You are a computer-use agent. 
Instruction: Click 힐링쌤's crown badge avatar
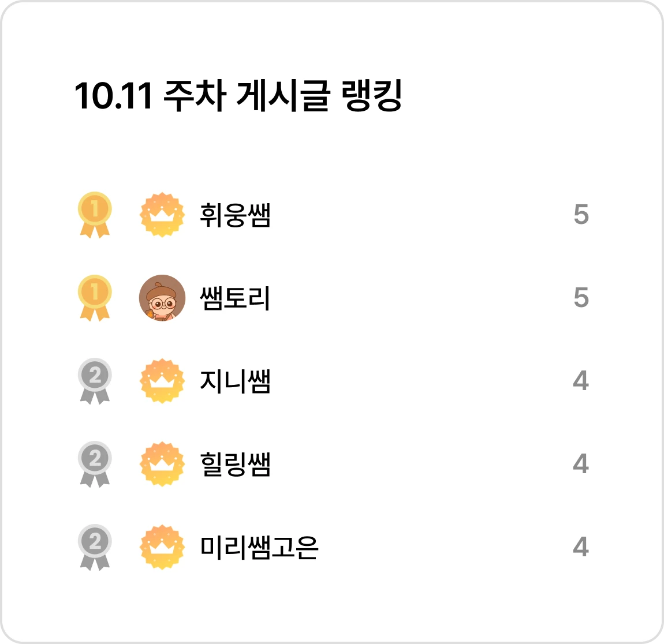162,464
